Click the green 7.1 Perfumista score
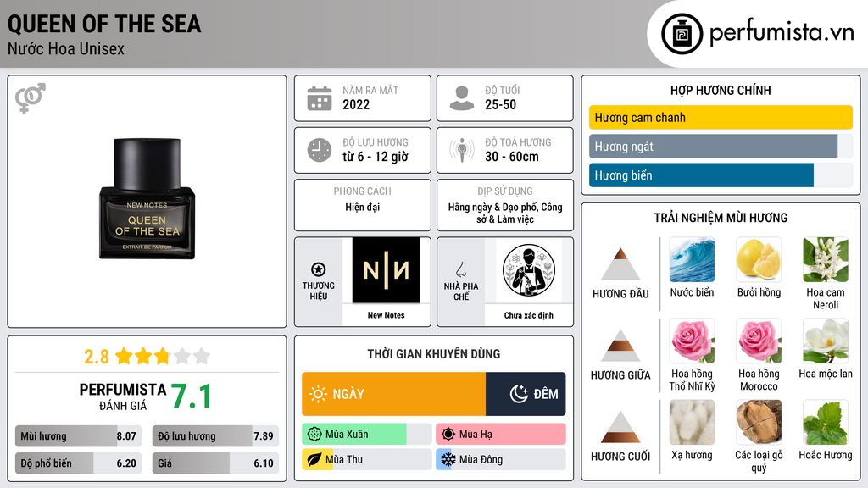868x488 pixels. pyautogui.click(x=191, y=396)
